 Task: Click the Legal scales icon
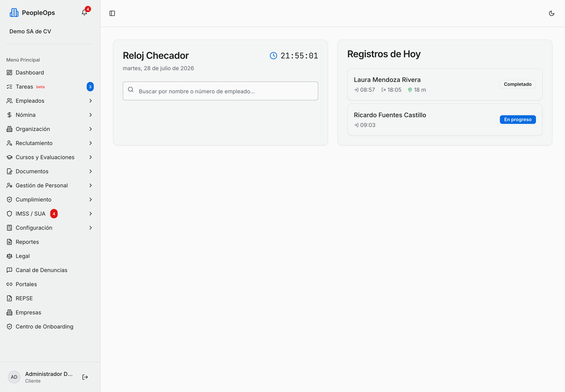9,256
